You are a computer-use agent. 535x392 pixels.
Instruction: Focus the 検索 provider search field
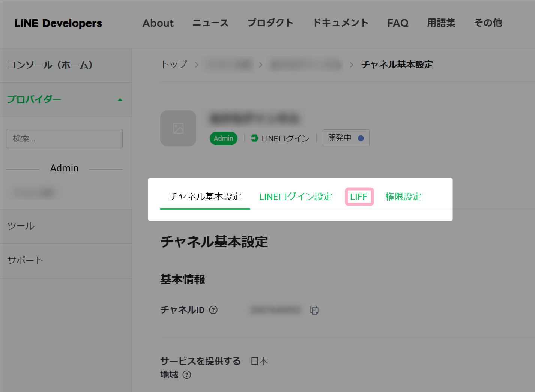(64, 138)
